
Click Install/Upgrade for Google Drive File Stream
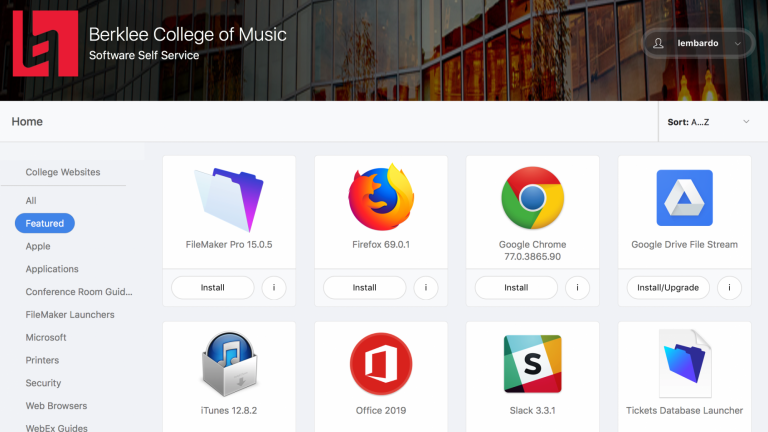tap(668, 288)
